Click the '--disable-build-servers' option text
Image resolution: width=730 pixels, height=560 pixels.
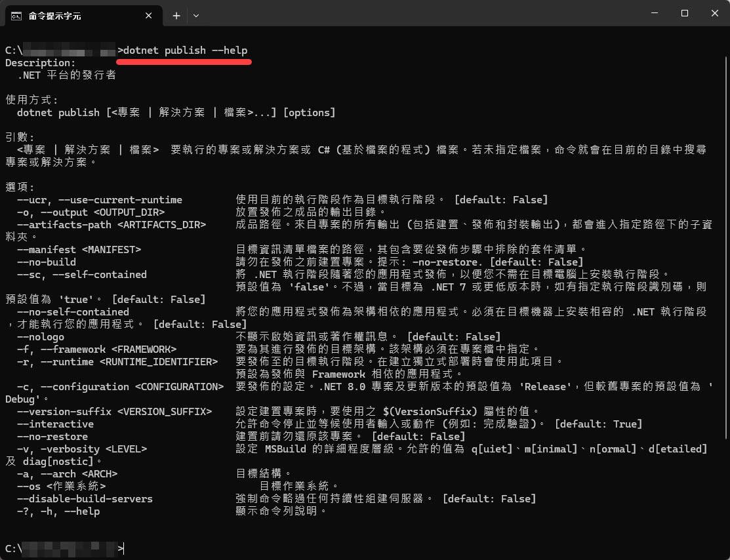coord(85,499)
